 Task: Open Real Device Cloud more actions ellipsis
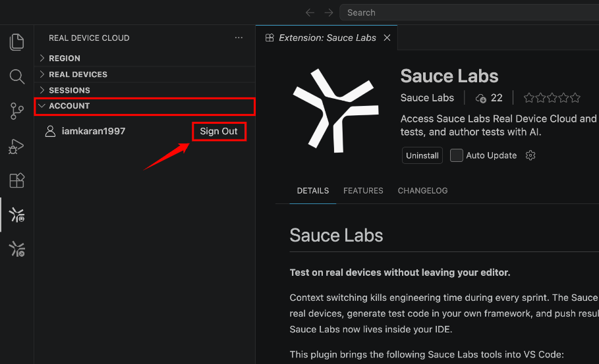(x=239, y=38)
